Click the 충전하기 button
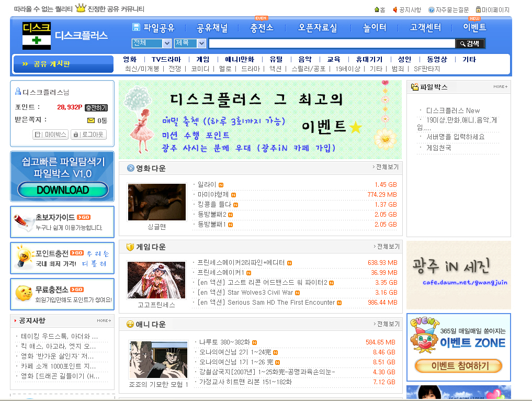 (x=96, y=108)
